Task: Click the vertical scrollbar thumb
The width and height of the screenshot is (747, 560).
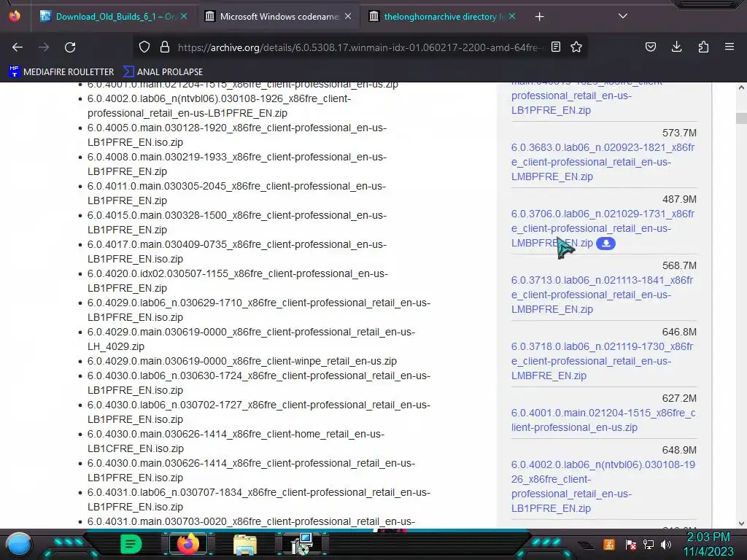Action: 741,118
